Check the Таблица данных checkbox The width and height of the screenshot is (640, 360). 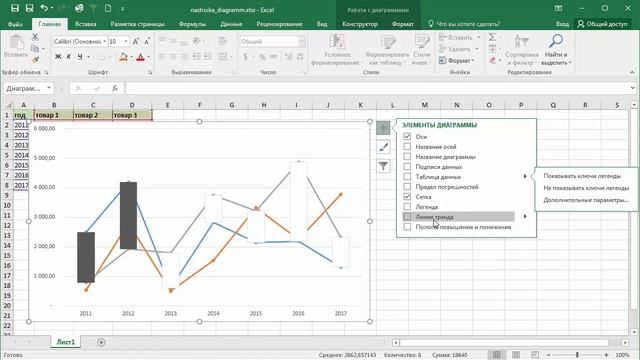407,176
